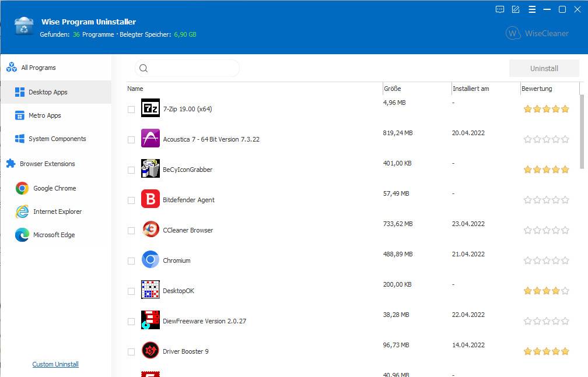Image resolution: width=588 pixels, height=377 pixels.
Task: Rate DesktopOK using its star rating
Action: (547, 291)
